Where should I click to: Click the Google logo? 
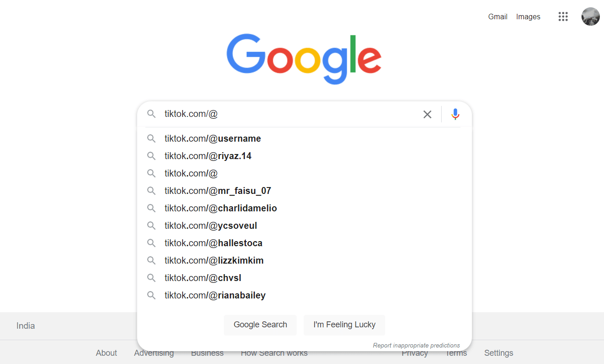(x=304, y=59)
